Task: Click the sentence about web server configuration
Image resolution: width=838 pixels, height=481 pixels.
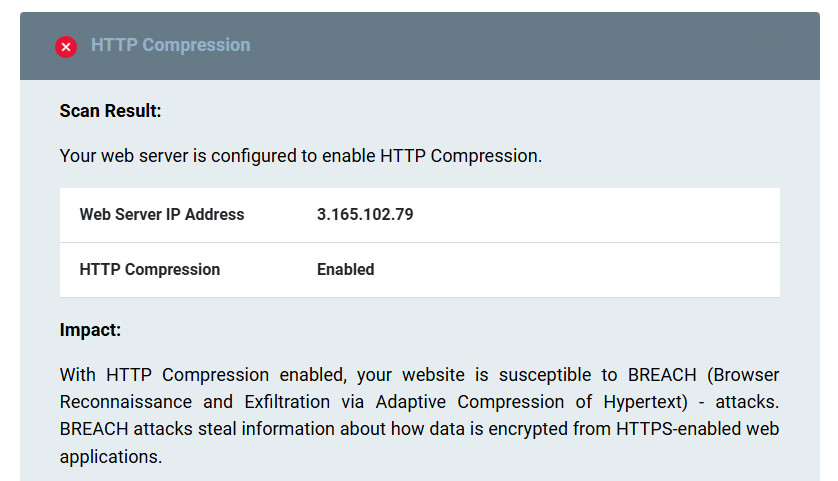Action: (301, 156)
